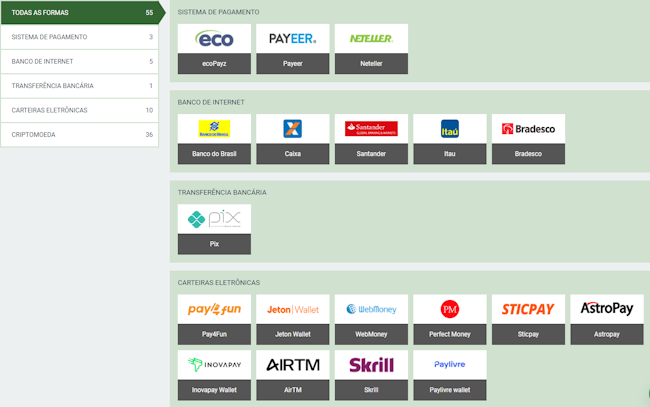The width and height of the screenshot is (650, 407).
Task: Click the WebMoney logo
Action: [x=371, y=309]
